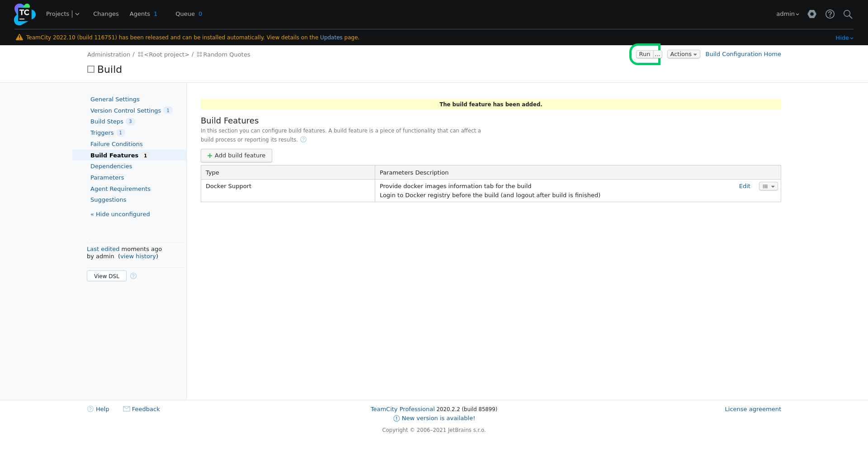Click help icon next to View DSL

click(133, 276)
